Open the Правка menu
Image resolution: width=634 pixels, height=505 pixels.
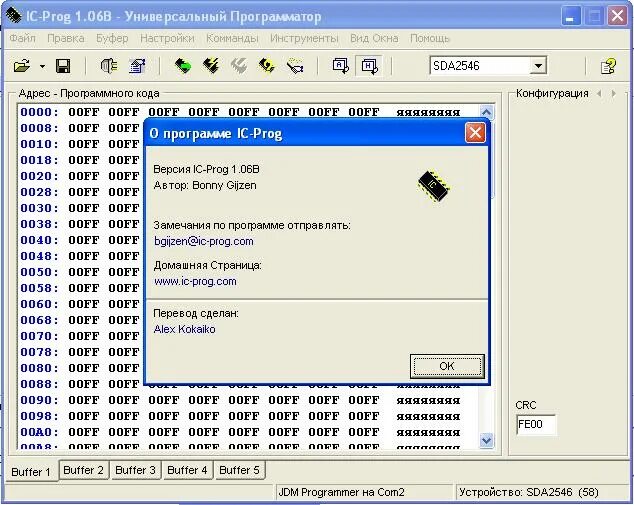66,38
